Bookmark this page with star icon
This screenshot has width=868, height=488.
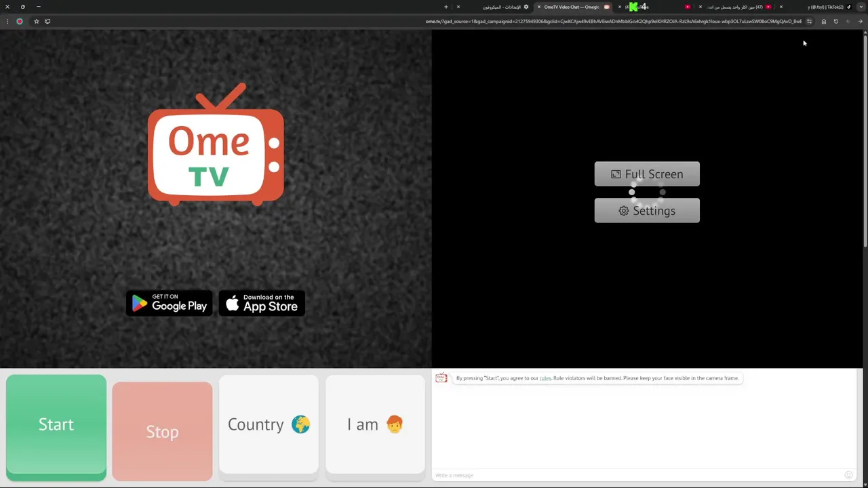(37, 21)
